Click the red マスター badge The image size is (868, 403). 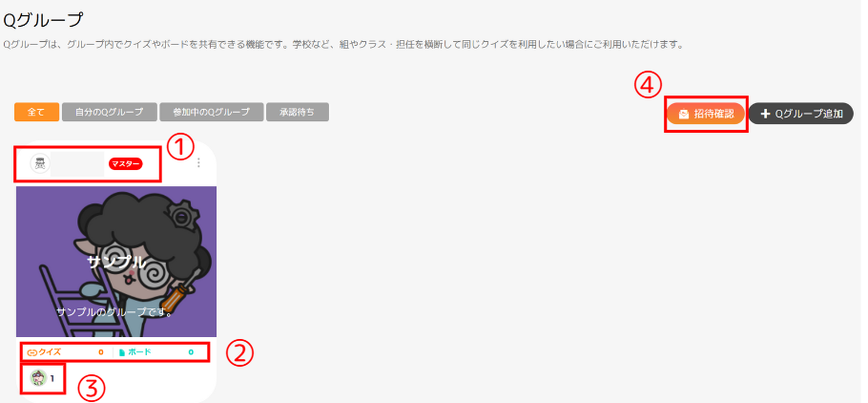[126, 163]
